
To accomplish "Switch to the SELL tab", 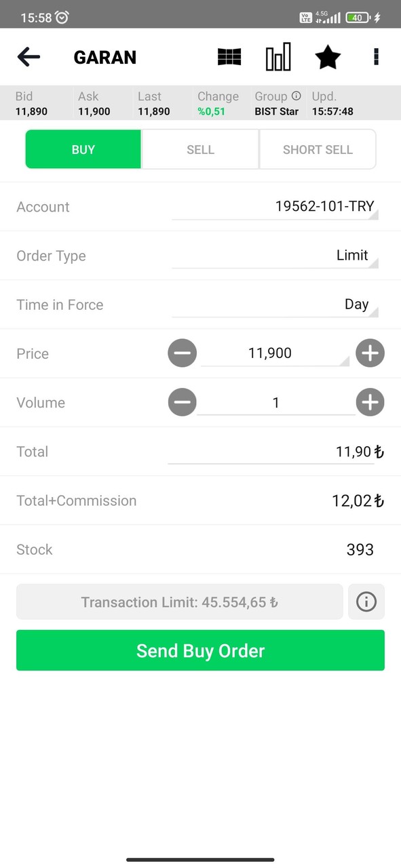I will click(200, 149).
